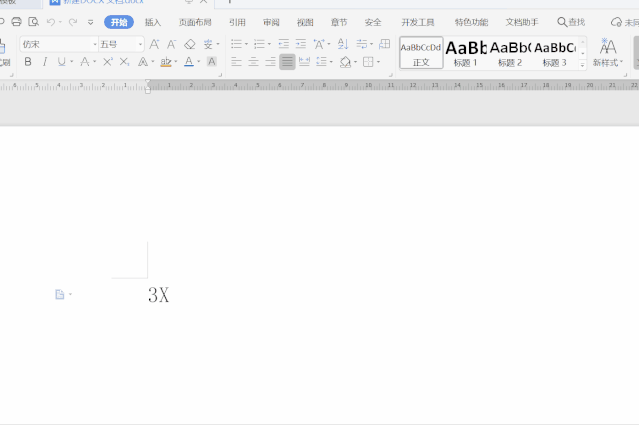Toggle character shading A
Viewport: 639px width, 425px height.
[x=212, y=62]
